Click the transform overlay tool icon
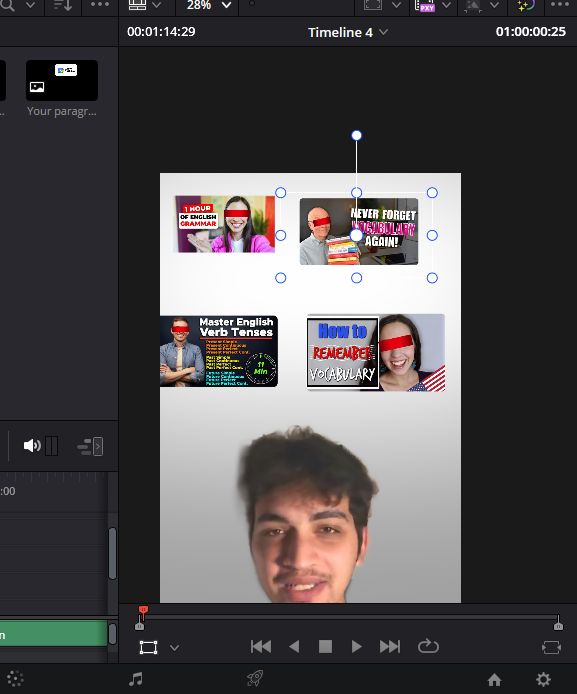 point(148,647)
